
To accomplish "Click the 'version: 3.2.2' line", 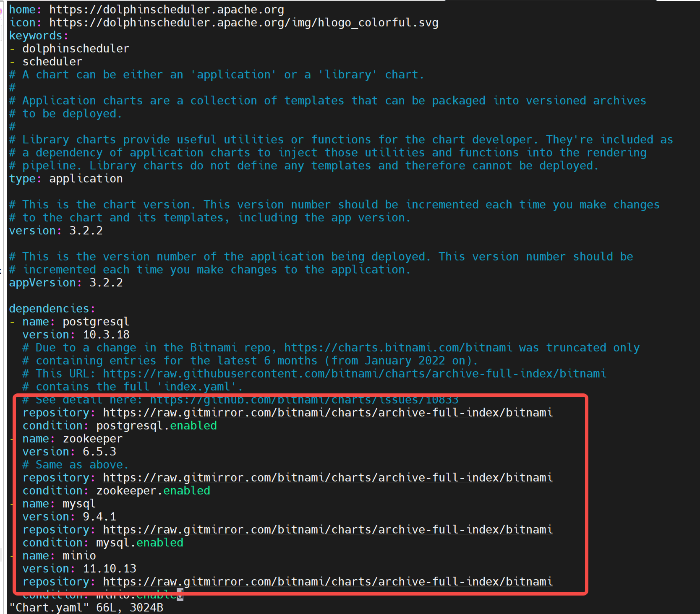I will pos(56,231).
